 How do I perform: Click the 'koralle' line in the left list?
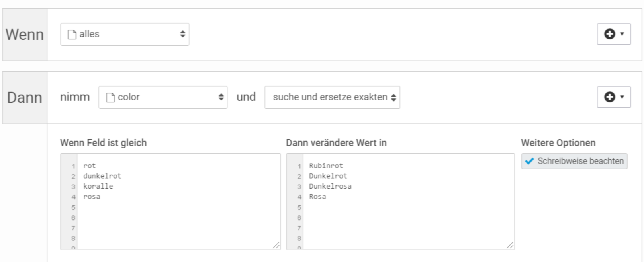coord(98,186)
